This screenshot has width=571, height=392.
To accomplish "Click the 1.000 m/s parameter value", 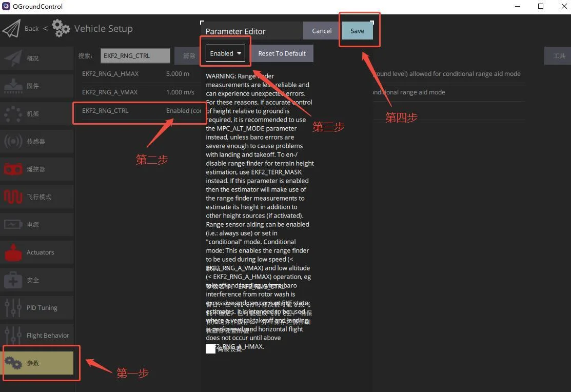I will (x=180, y=92).
